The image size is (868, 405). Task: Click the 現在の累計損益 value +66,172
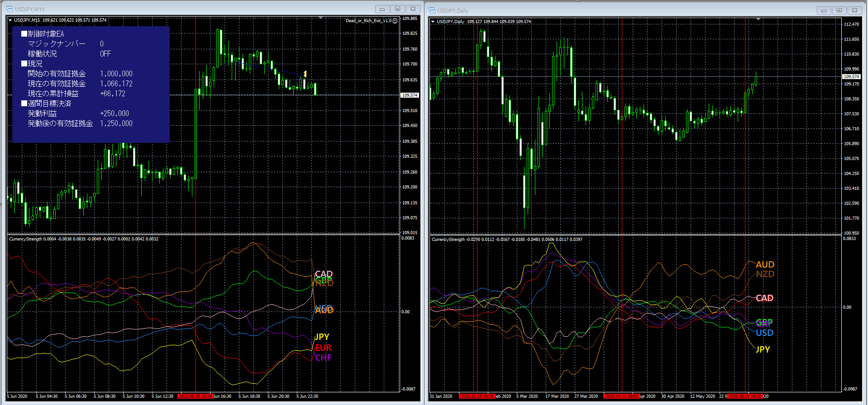pos(113,94)
